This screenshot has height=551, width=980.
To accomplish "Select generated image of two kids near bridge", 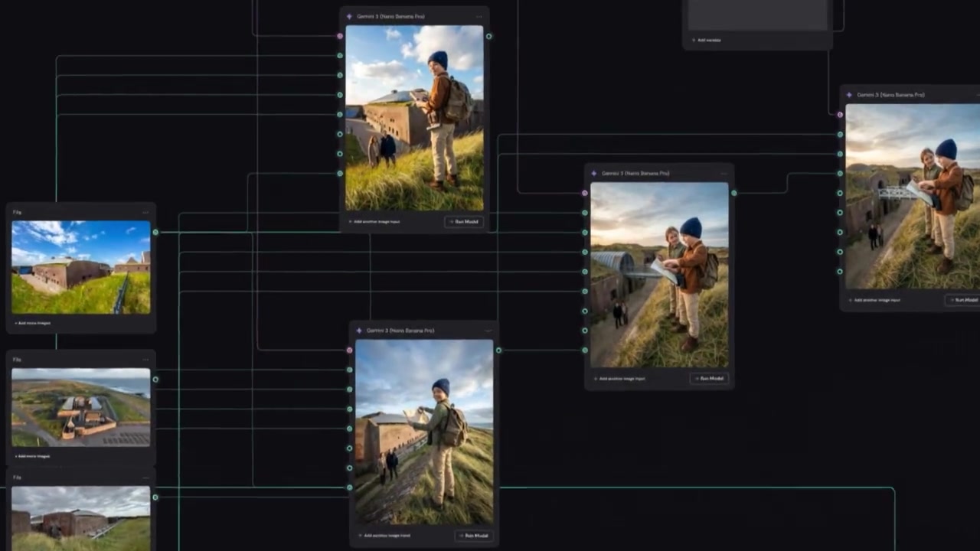I will pos(913,197).
